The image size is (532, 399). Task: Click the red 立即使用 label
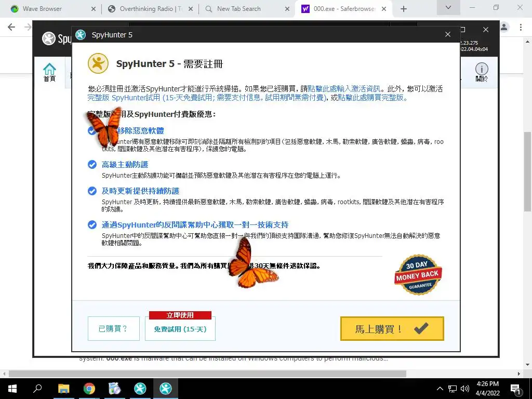click(180, 315)
